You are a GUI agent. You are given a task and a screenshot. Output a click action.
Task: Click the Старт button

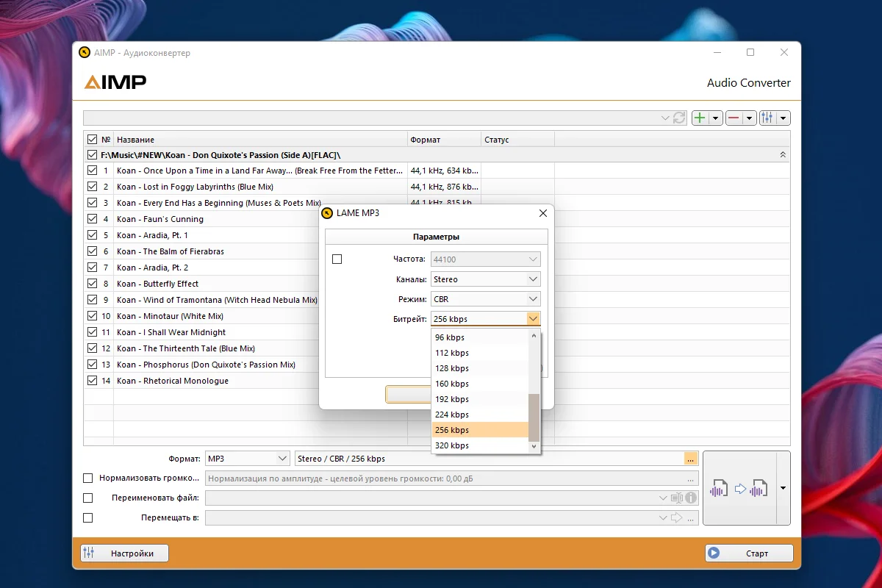749,553
